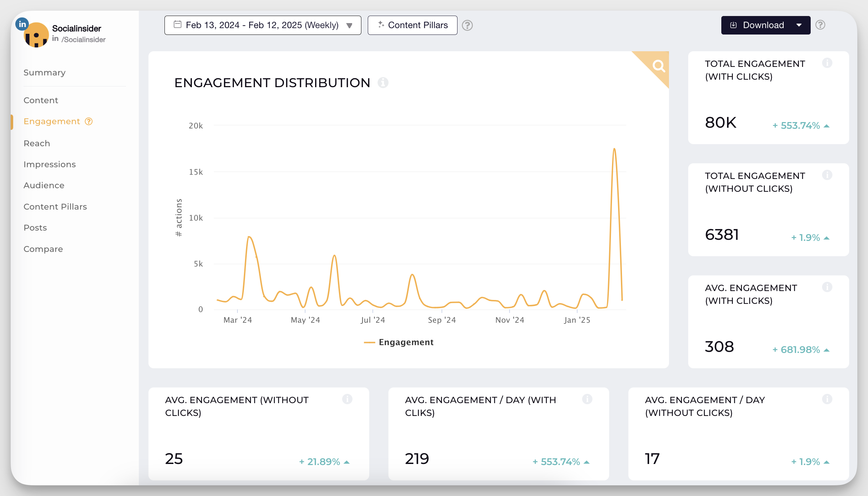Image resolution: width=868 pixels, height=496 pixels.
Task: Toggle the Engagement legend series
Action: point(399,342)
